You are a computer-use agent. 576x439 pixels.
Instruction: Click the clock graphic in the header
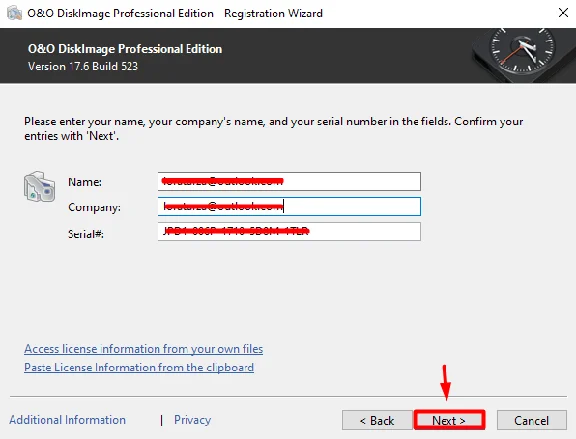522,51
